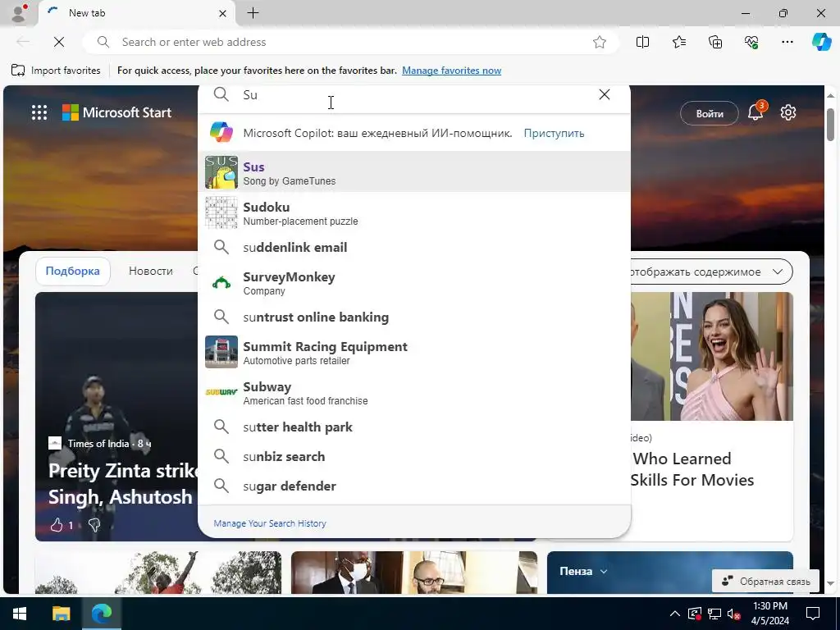Click the page vertical scrollbar

[x=830, y=125]
